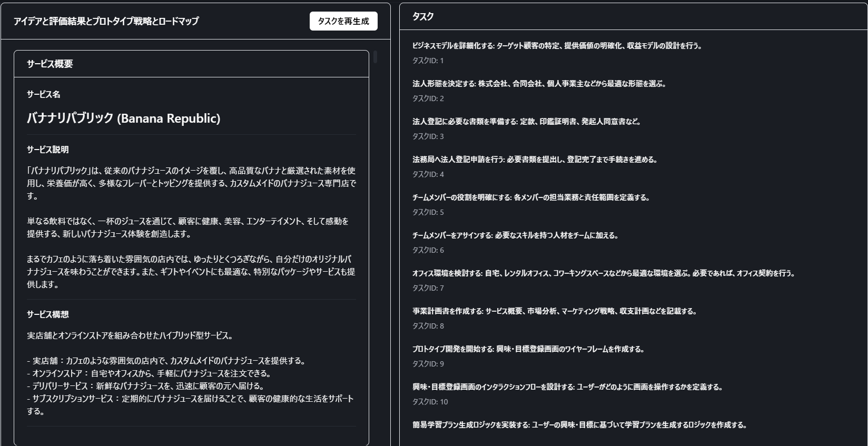Pick the チームメンバーをアサインする task
The width and height of the screenshot is (868, 446).
515,235
